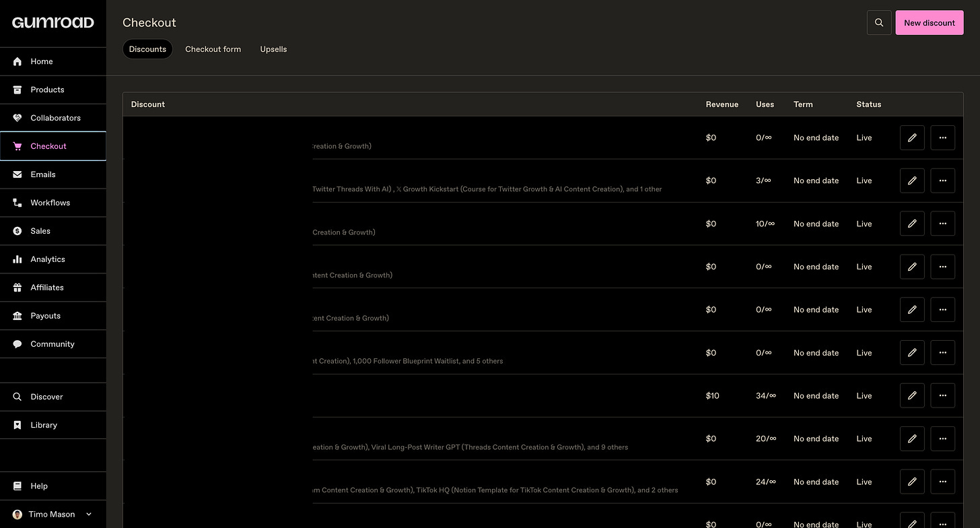
Task: Edit the discount with 10/∞ uses
Action: [912, 224]
